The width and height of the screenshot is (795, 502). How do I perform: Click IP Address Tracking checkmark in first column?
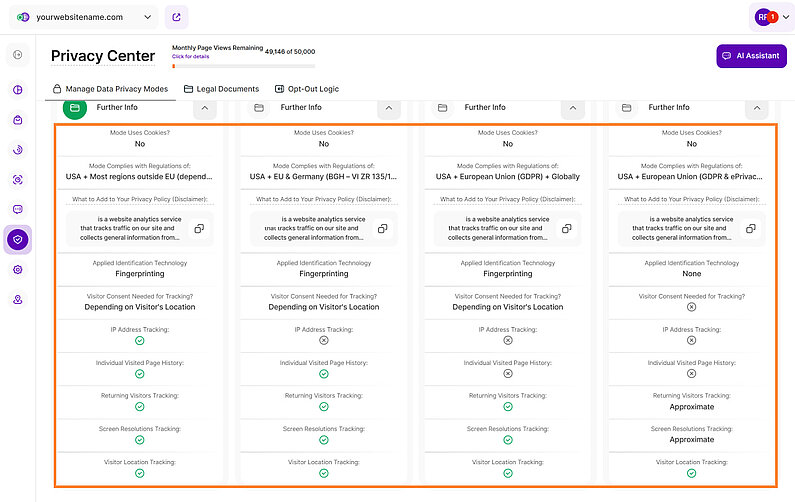pos(139,340)
